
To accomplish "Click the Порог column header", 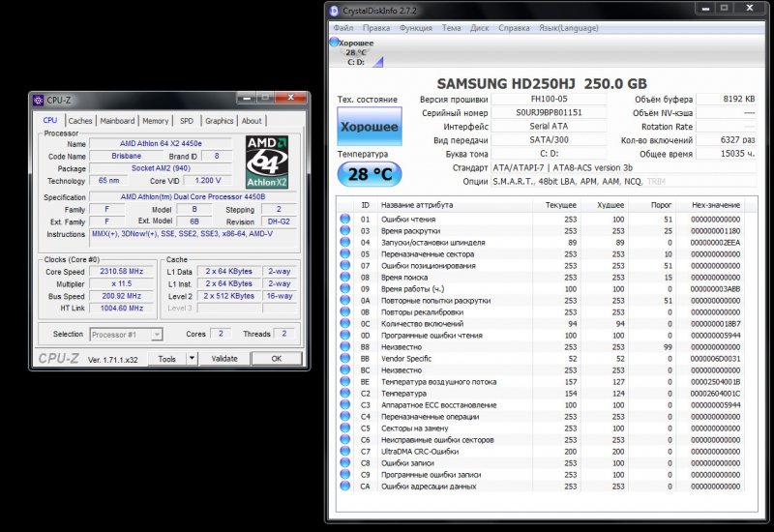I will (662, 205).
